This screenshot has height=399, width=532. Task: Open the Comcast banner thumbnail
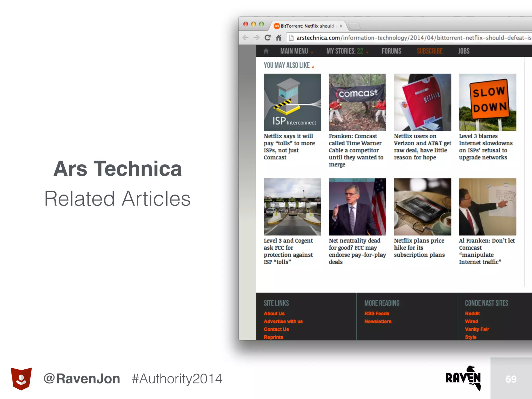[x=357, y=102]
